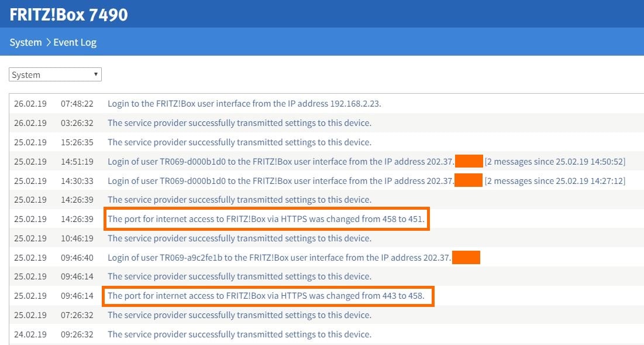Click the dropdown arrow beside System

click(96, 74)
